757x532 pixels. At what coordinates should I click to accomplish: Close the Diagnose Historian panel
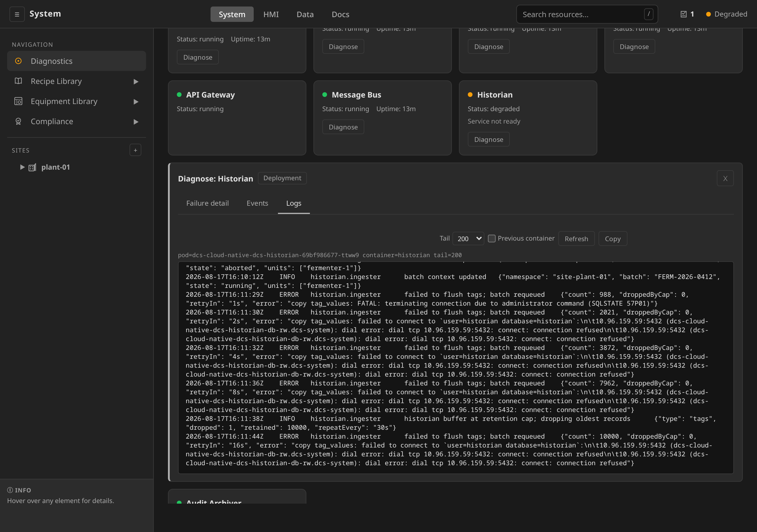725,178
